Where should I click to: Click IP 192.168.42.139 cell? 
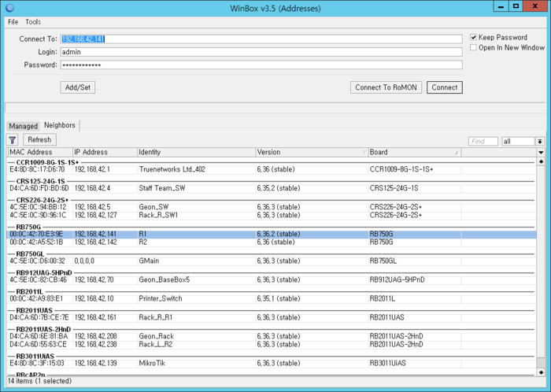tap(95, 363)
